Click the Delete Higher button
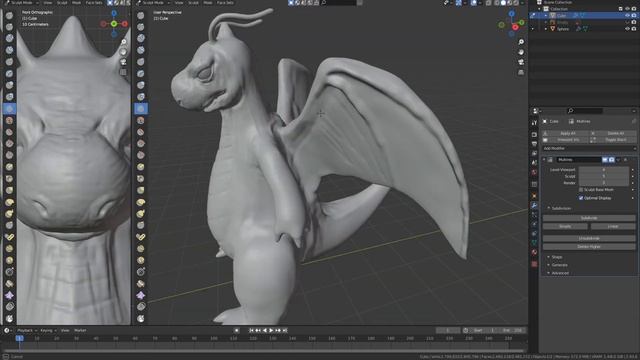 click(x=589, y=247)
